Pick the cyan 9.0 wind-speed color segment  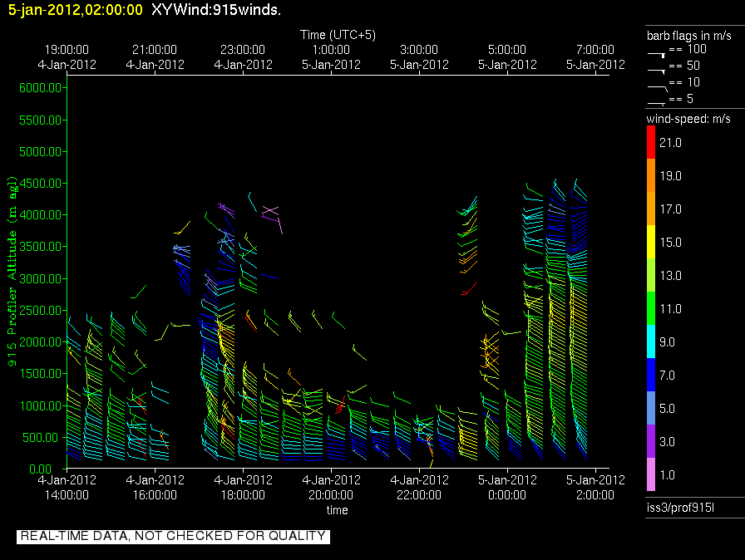[x=651, y=342]
